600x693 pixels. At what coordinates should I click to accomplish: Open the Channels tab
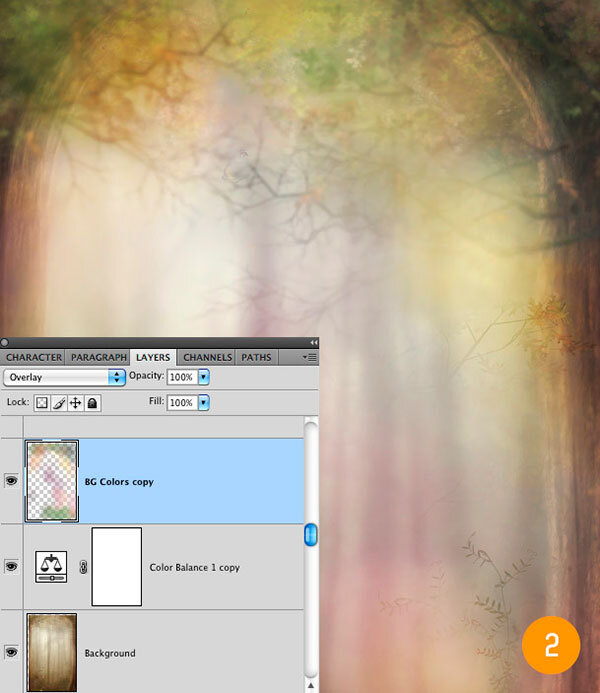207,357
